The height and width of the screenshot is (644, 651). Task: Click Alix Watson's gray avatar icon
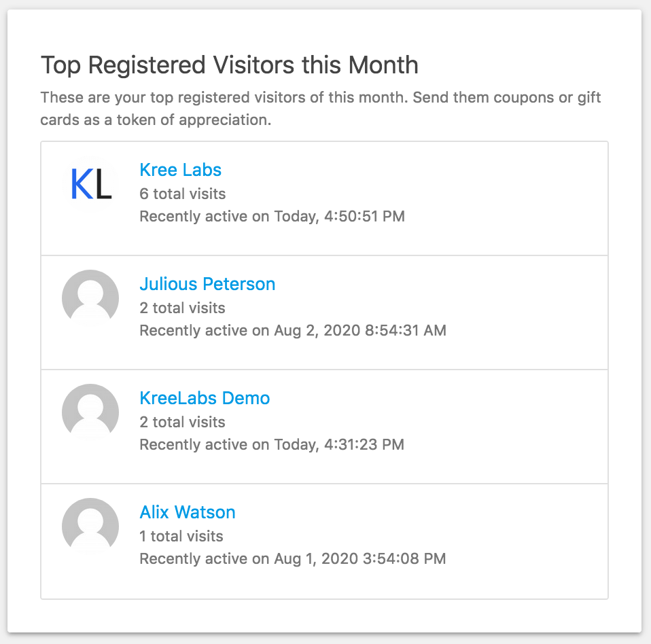(90, 526)
